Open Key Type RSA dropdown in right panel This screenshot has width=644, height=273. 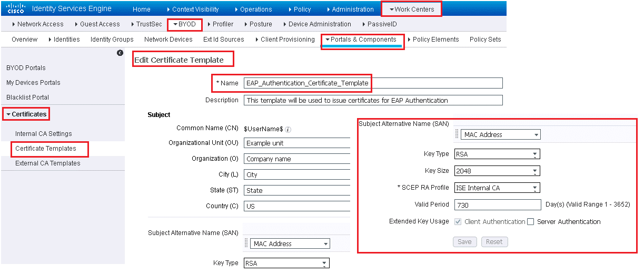click(x=497, y=154)
